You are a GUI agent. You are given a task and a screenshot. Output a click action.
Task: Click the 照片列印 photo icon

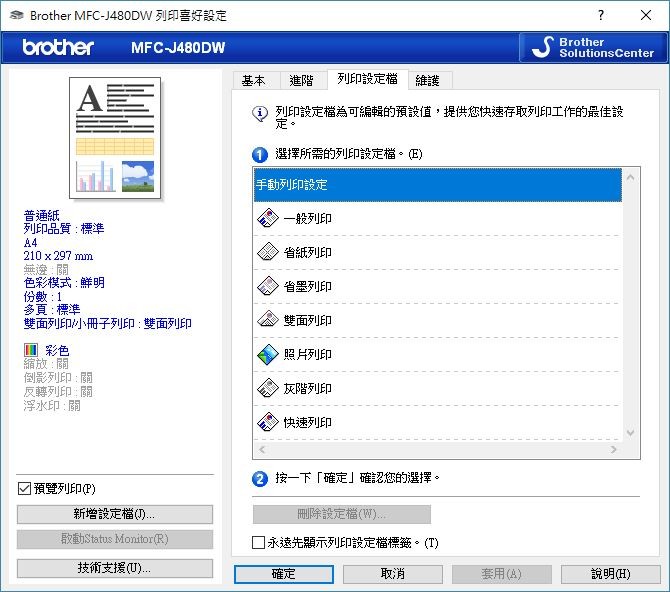coord(268,354)
